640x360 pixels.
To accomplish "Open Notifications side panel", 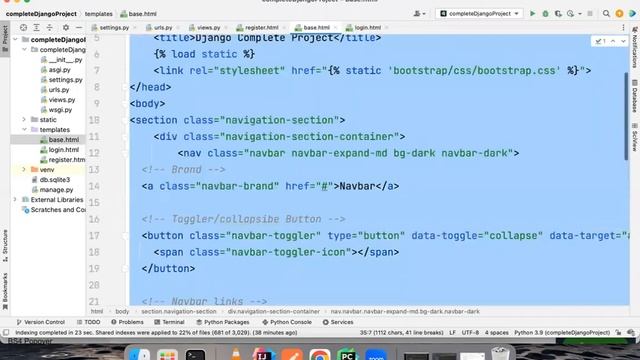I will pos(635,47).
